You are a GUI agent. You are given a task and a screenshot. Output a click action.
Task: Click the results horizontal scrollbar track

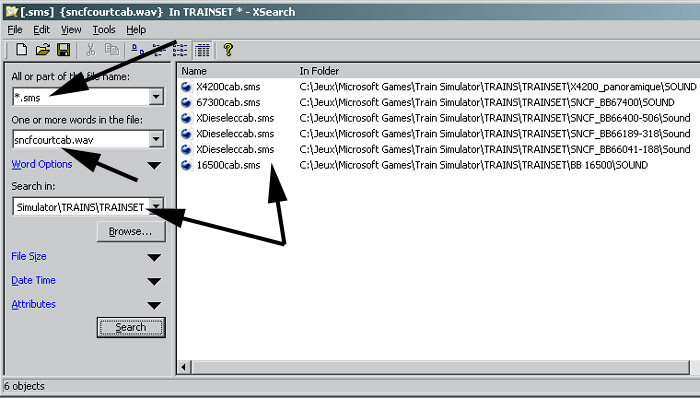(x=440, y=368)
